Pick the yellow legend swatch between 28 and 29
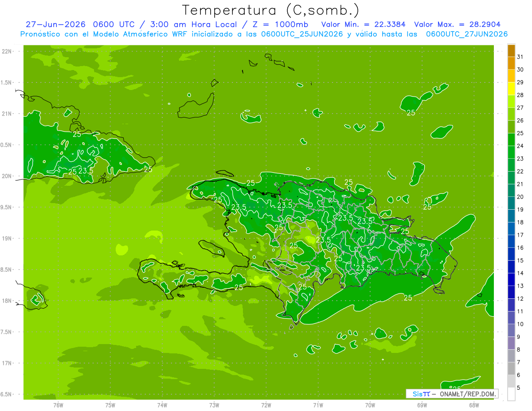Screen dimensions: 532x411 click(x=511, y=89)
